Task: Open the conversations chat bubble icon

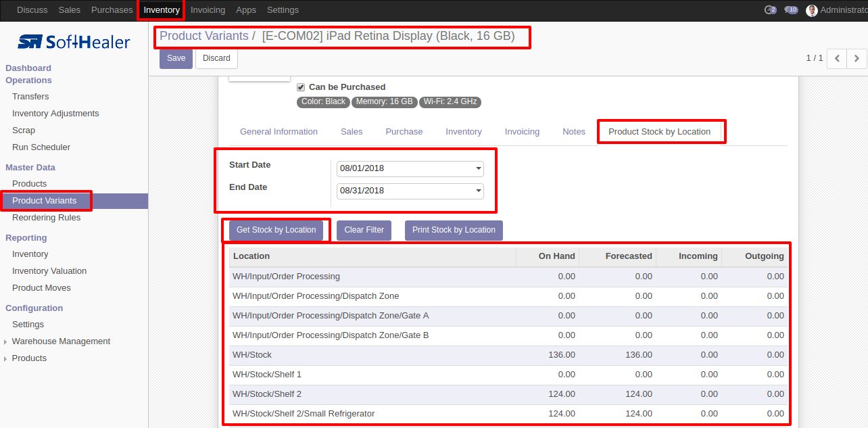Action: [791, 10]
